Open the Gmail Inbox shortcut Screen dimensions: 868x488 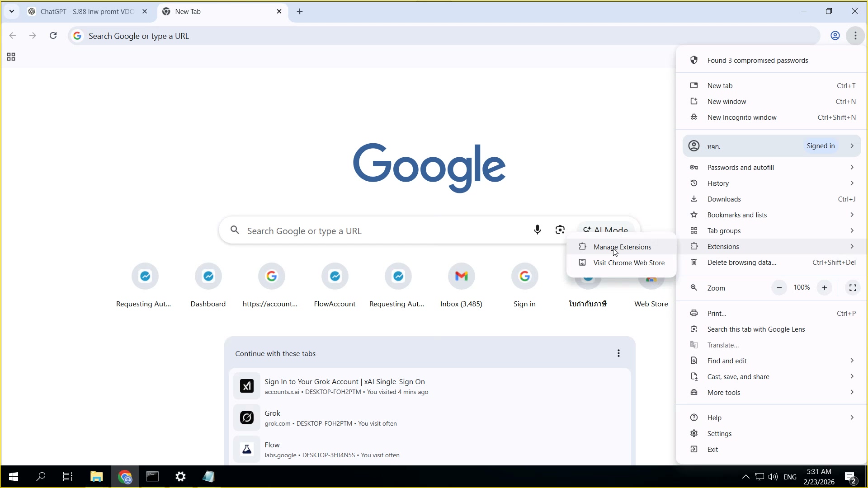point(461,276)
